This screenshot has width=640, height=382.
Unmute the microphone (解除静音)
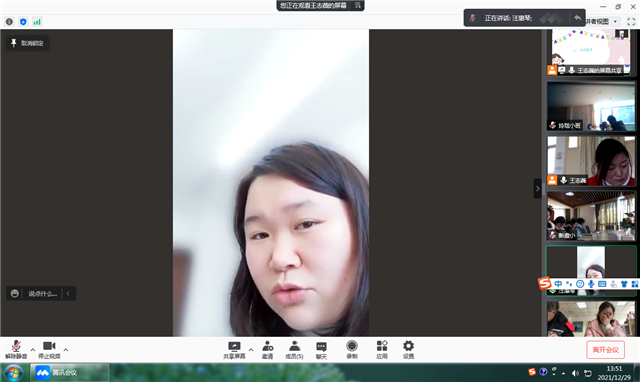[16, 350]
